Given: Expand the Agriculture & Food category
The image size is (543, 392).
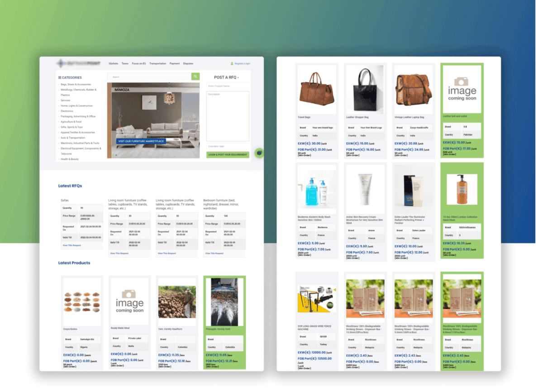Looking at the screenshot, I should point(71,122).
